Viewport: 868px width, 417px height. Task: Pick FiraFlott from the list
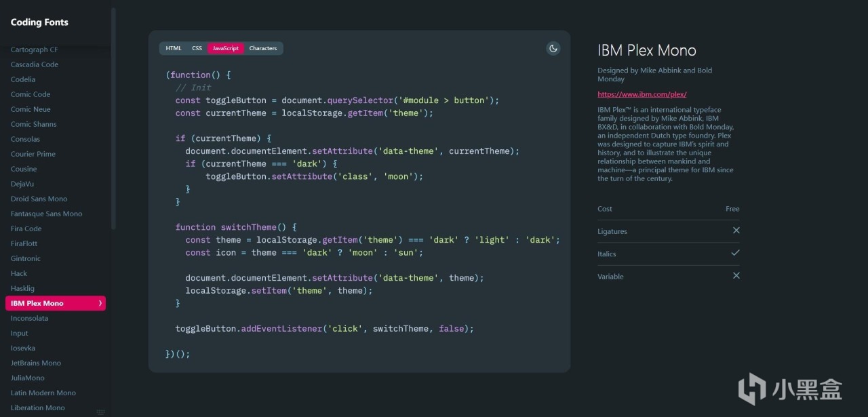(x=24, y=243)
